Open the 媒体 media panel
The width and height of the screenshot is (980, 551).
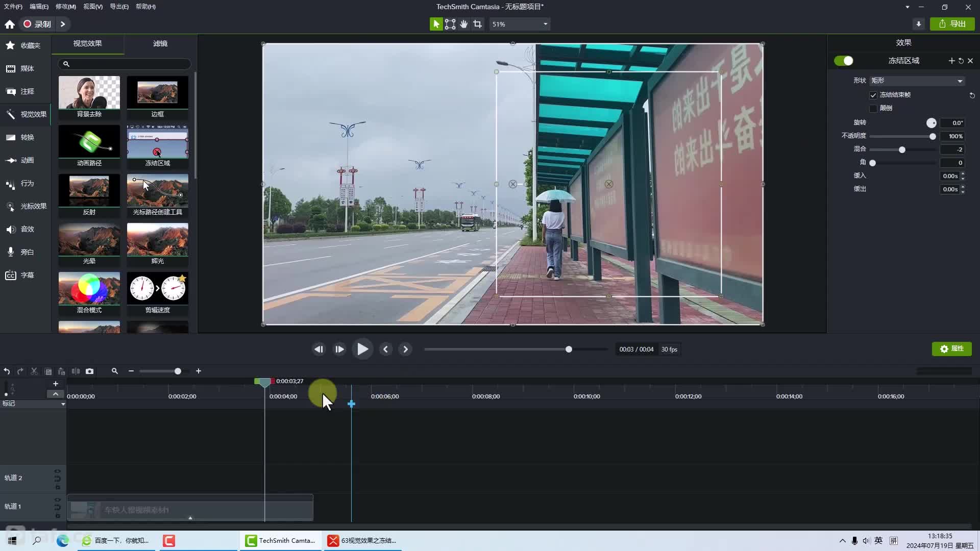[25, 68]
